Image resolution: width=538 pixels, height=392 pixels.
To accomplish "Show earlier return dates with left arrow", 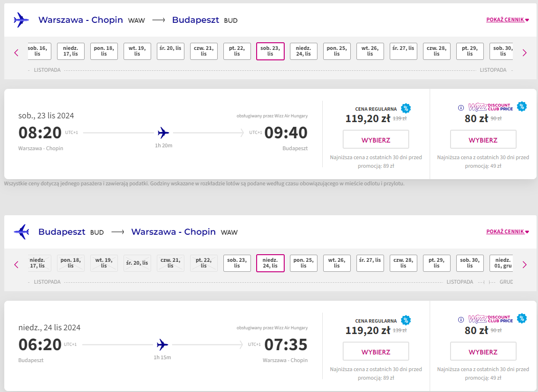I will (16, 265).
